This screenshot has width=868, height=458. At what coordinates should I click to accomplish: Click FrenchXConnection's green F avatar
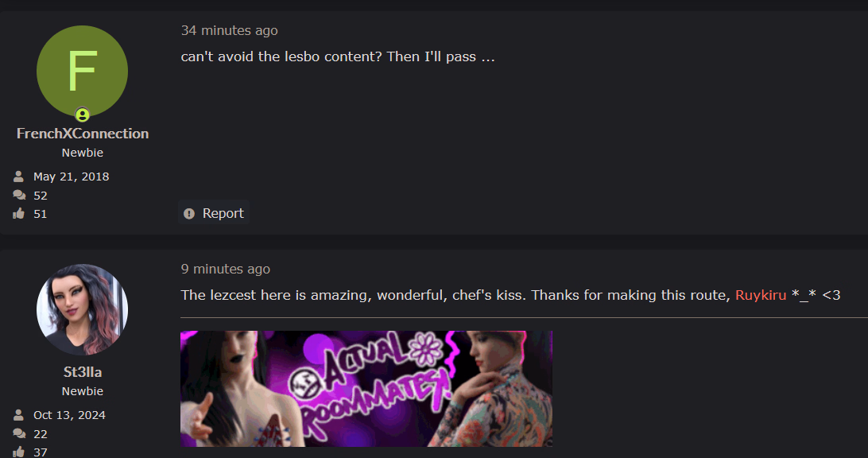pyautogui.click(x=82, y=71)
